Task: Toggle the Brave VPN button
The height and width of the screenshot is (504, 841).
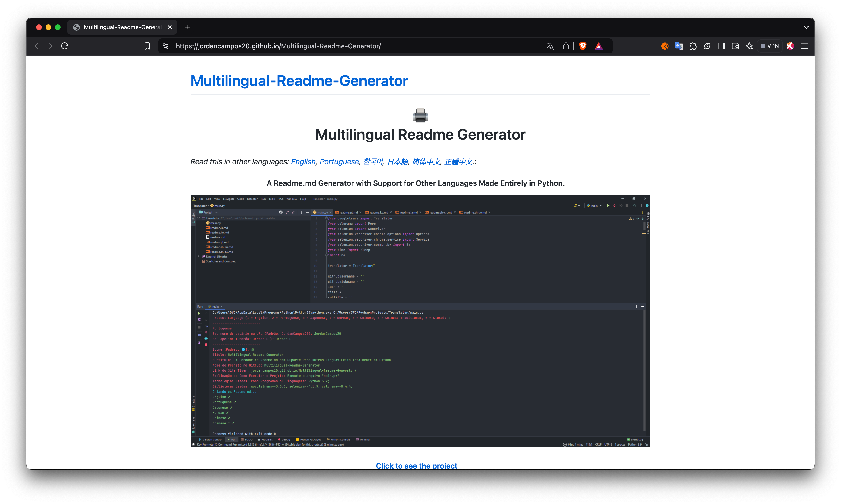Action: [770, 46]
